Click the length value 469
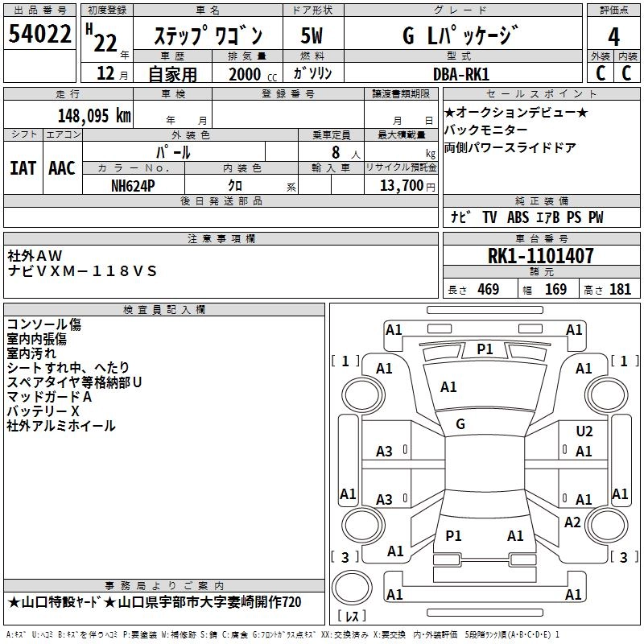Image resolution: width=644 pixels, height=644 pixels. pyautogui.click(x=488, y=289)
